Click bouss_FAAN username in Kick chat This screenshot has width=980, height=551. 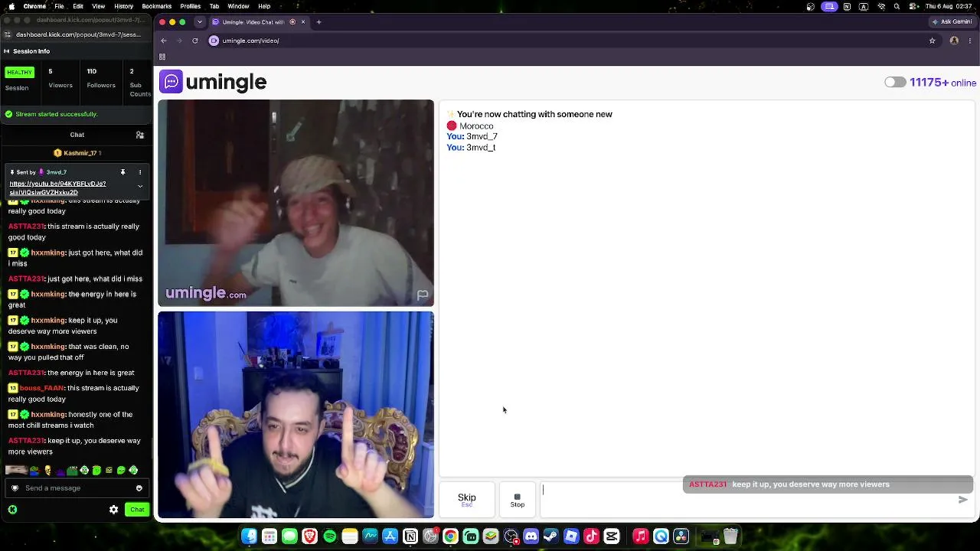42,388
